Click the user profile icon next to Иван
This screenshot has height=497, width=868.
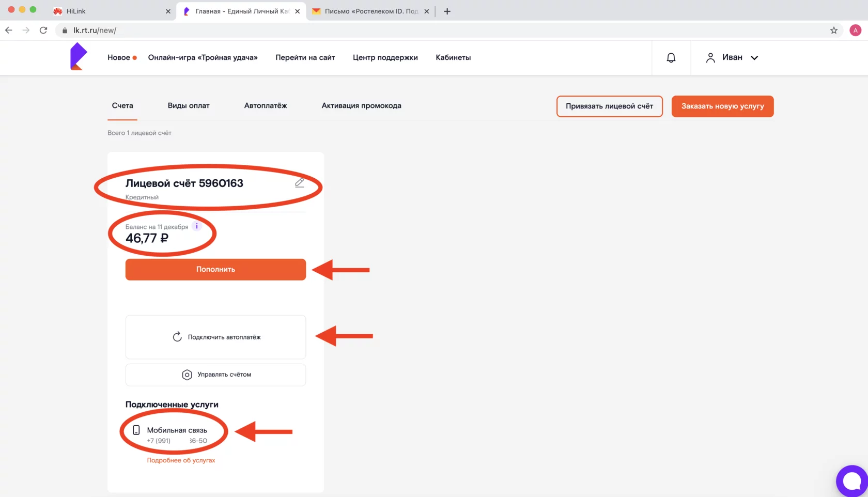coord(710,58)
